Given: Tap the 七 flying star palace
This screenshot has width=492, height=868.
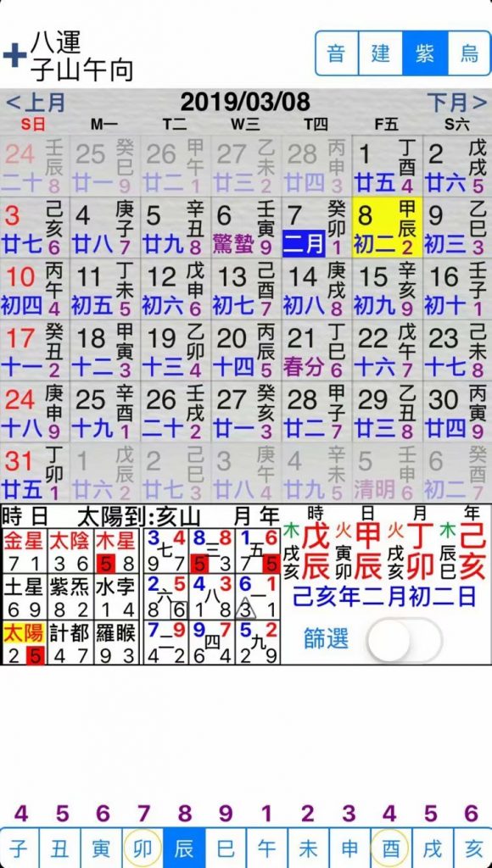Looking at the screenshot, I should pyautogui.click(x=165, y=552).
